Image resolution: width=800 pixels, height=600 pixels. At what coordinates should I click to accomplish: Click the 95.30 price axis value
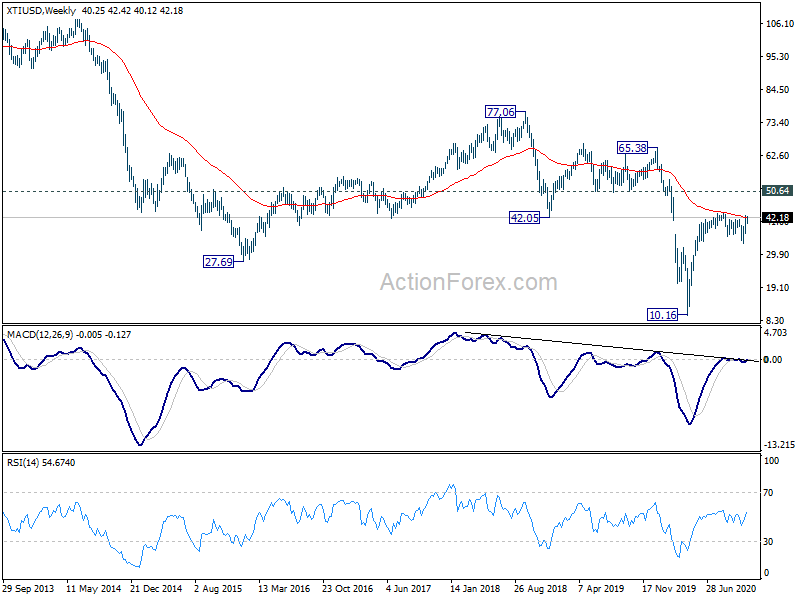(x=777, y=57)
